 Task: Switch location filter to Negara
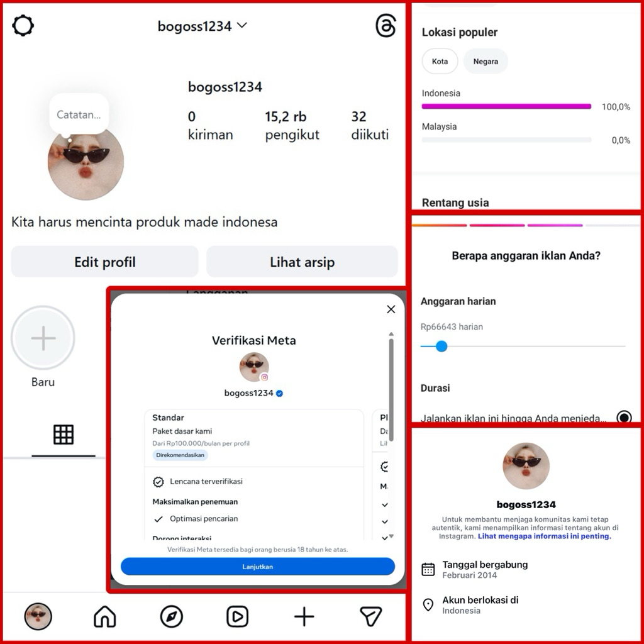pos(486,61)
